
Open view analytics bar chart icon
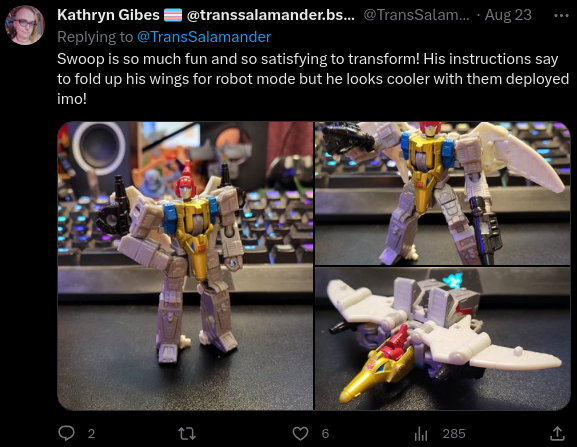click(x=421, y=434)
